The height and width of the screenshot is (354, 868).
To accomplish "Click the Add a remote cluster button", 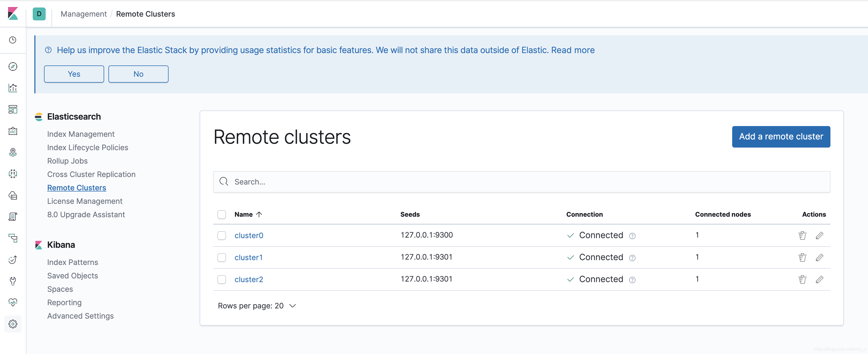I will pos(781,137).
